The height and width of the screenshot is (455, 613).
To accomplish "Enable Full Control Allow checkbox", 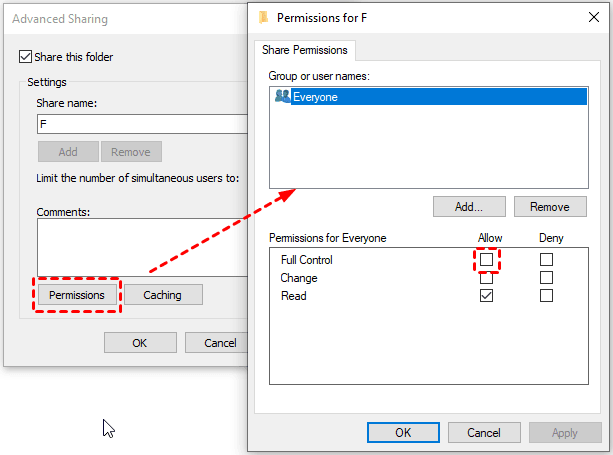I will click(486, 260).
